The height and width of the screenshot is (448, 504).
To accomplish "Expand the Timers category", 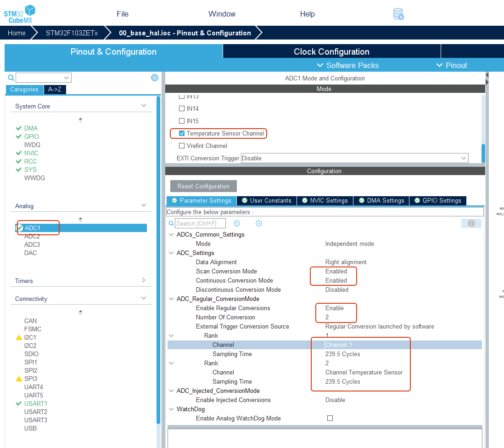I will coord(144,280).
